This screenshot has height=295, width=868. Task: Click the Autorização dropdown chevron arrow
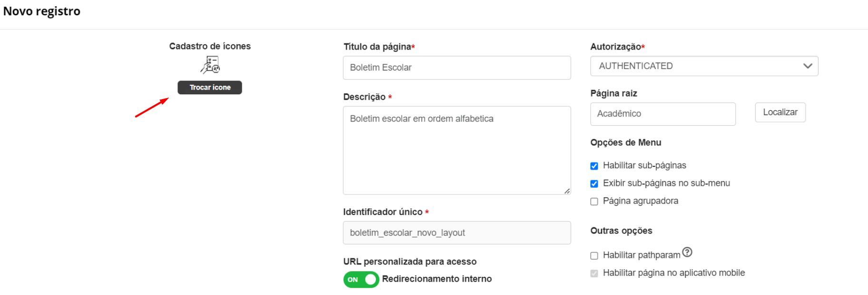pyautogui.click(x=808, y=66)
